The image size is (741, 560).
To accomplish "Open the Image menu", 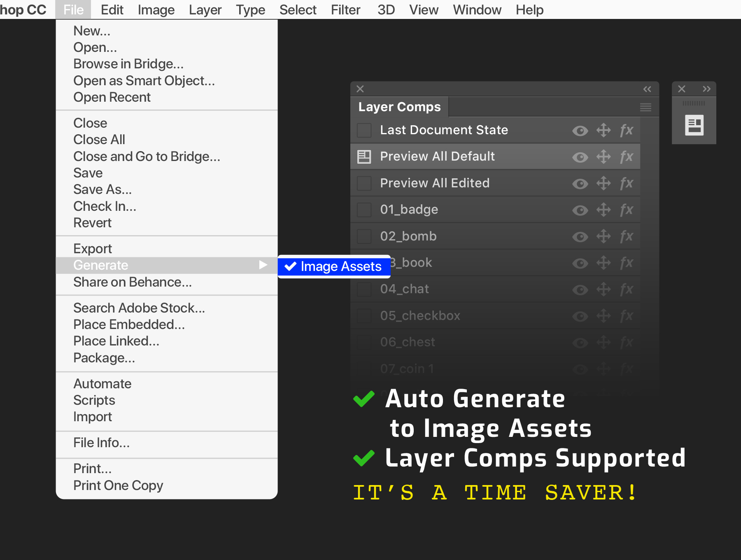I will point(156,9).
